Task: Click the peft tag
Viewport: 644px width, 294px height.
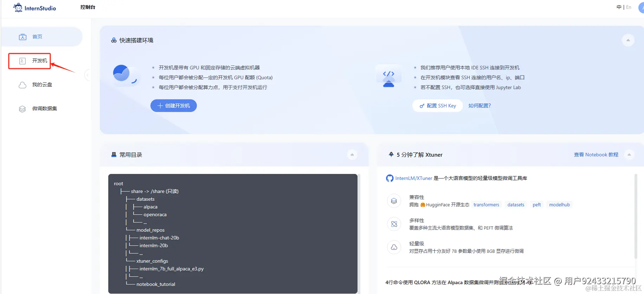Action: [x=536, y=205]
